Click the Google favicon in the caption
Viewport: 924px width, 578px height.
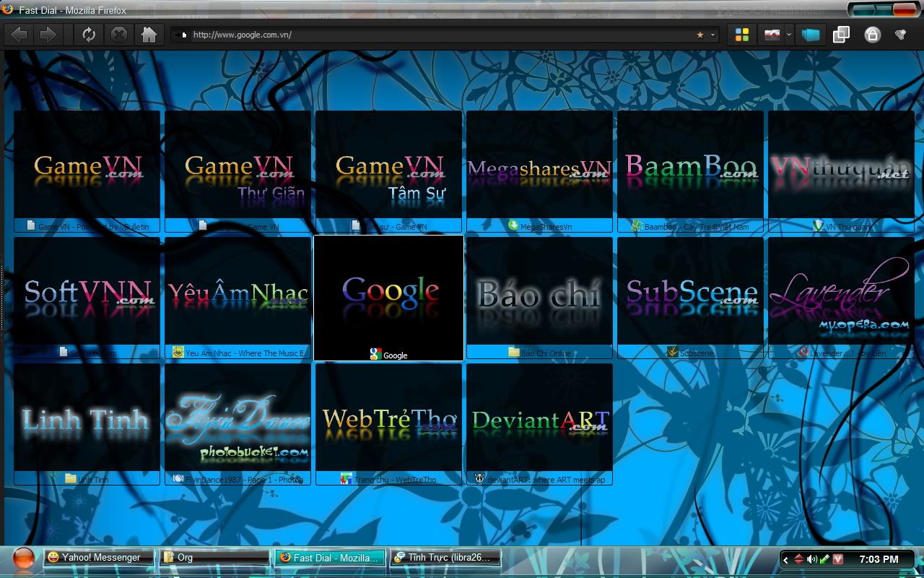[x=375, y=354]
